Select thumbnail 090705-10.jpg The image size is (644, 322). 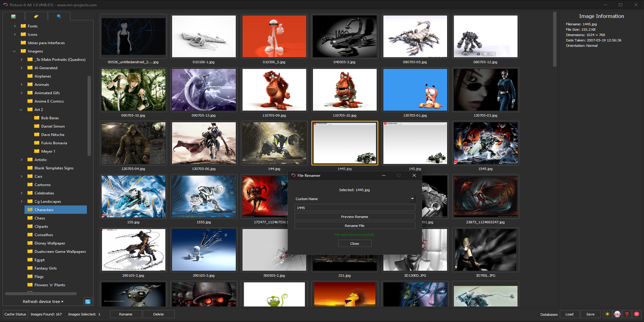(x=134, y=89)
